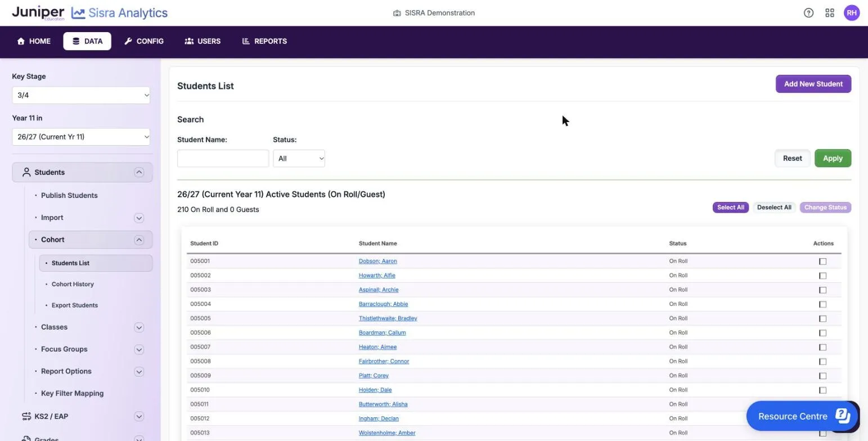Expand the Classes submenu chevron
The height and width of the screenshot is (441, 868).
tap(139, 327)
